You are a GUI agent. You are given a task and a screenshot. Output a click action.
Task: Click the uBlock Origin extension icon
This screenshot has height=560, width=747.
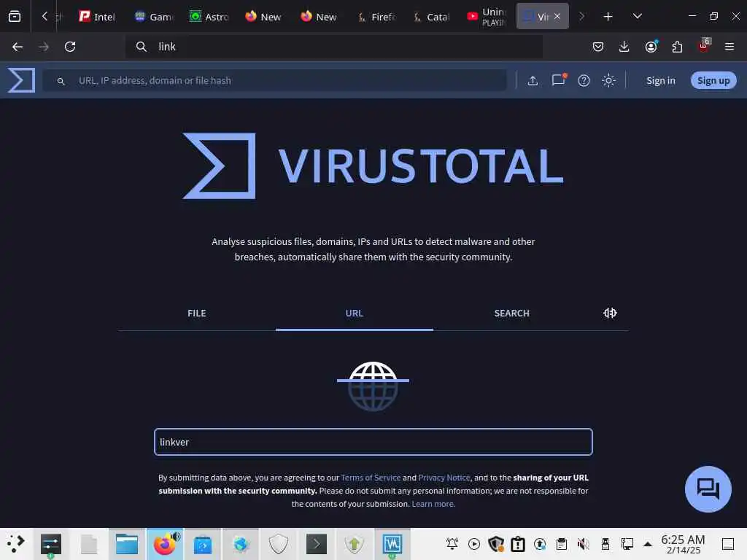pos(704,46)
